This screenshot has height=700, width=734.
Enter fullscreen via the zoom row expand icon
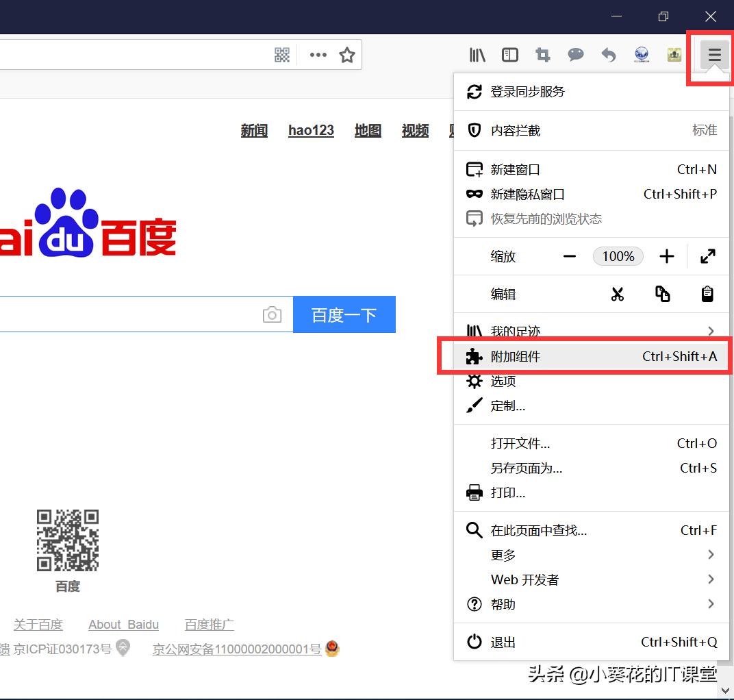(708, 256)
